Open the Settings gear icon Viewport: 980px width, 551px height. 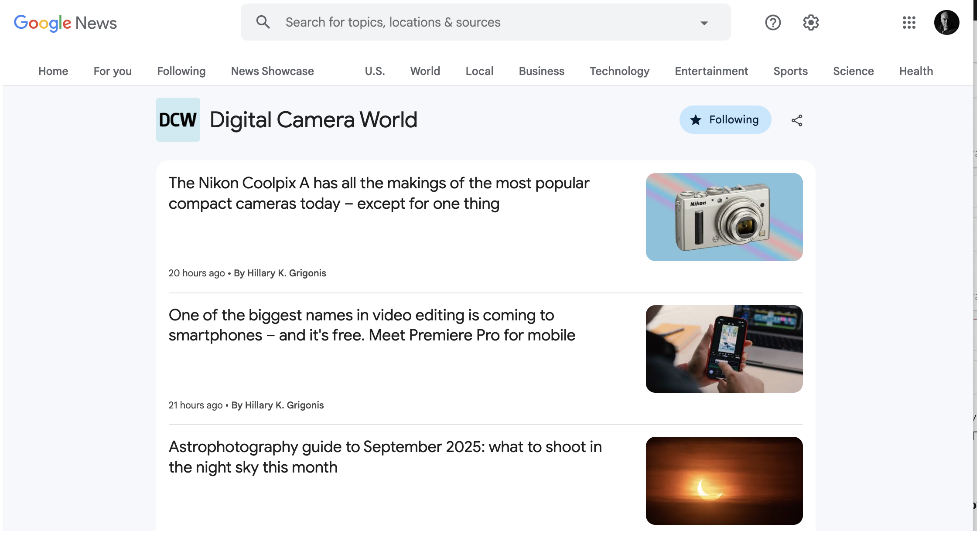tap(811, 22)
